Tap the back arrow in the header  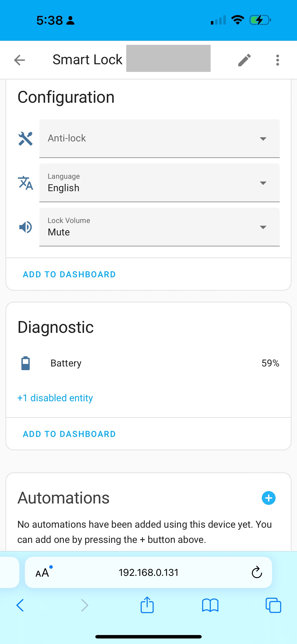20,60
